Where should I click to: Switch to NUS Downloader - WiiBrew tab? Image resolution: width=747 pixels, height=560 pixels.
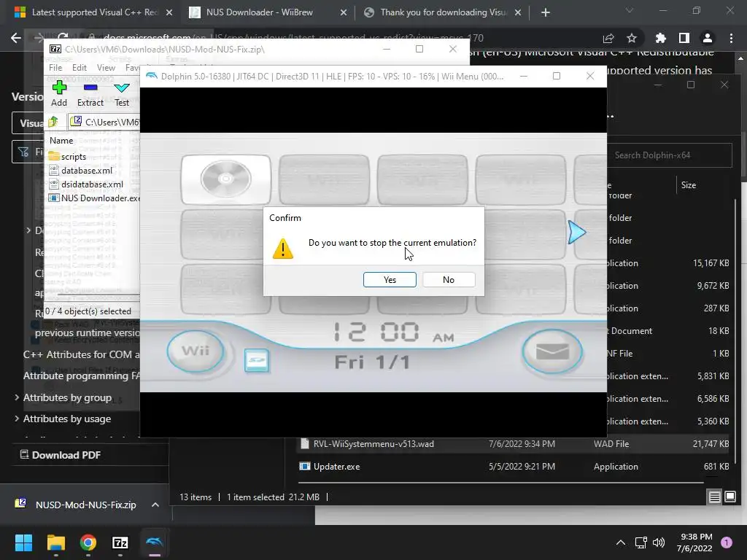[x=268, y=12]
